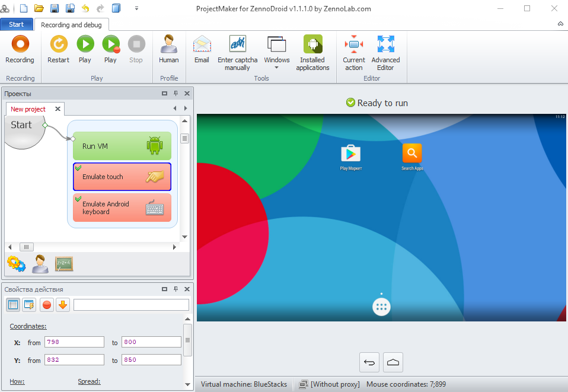Edit X to field 800
Viewport: 568px width, 392px height.
pyautogui.click(x=151, y=342)
